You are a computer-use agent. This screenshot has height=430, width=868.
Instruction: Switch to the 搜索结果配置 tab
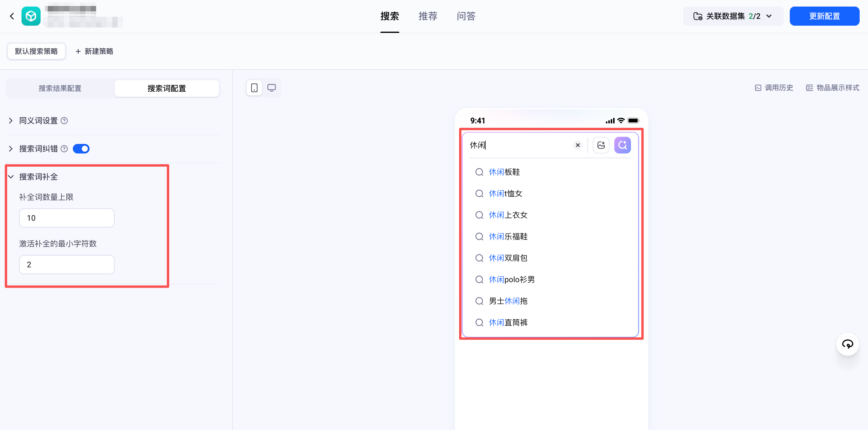pos(60,88)
